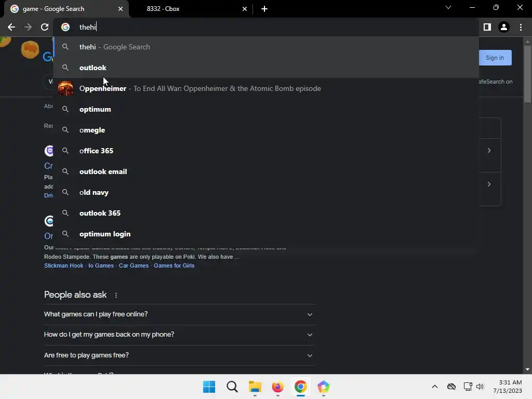Screen dimensions: 532x399
Task: Go back with the browser back arrow
Action: pyautogui.click(x=11, y=27)
